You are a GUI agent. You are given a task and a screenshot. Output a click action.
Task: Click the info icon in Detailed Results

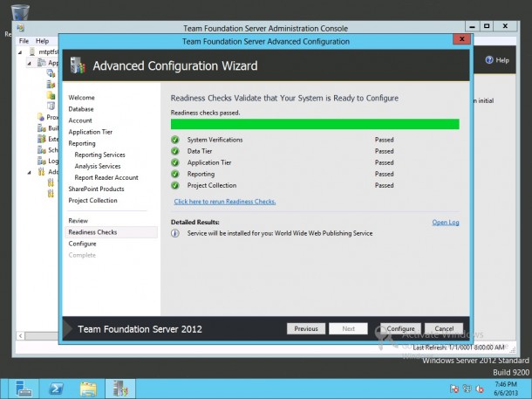coord(174,233)
